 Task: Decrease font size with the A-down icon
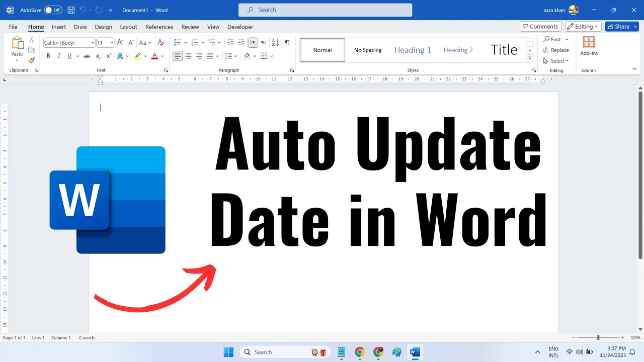click(131, 43)
